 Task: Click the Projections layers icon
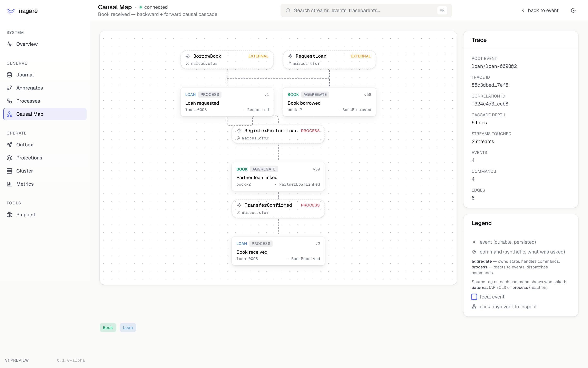9,158
